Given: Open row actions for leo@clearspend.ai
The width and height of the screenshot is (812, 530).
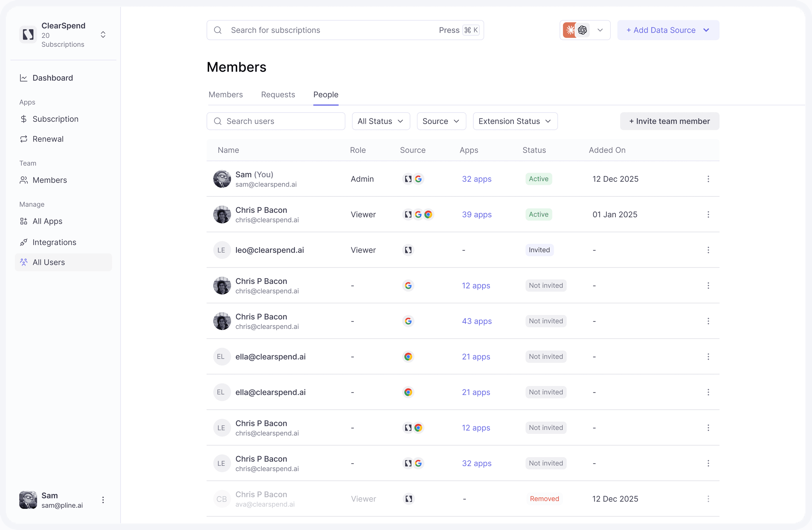Looking at the screenshot, I should tap(708, 250).
